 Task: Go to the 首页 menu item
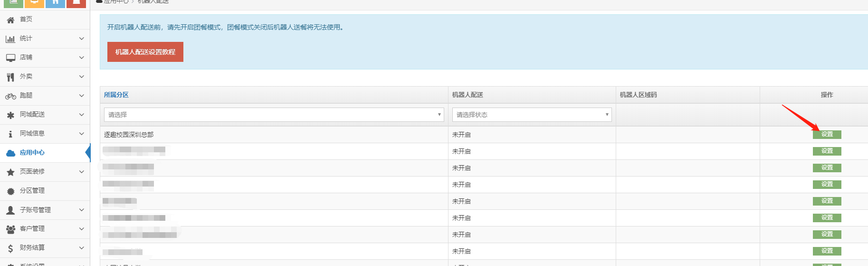(26, 20)
